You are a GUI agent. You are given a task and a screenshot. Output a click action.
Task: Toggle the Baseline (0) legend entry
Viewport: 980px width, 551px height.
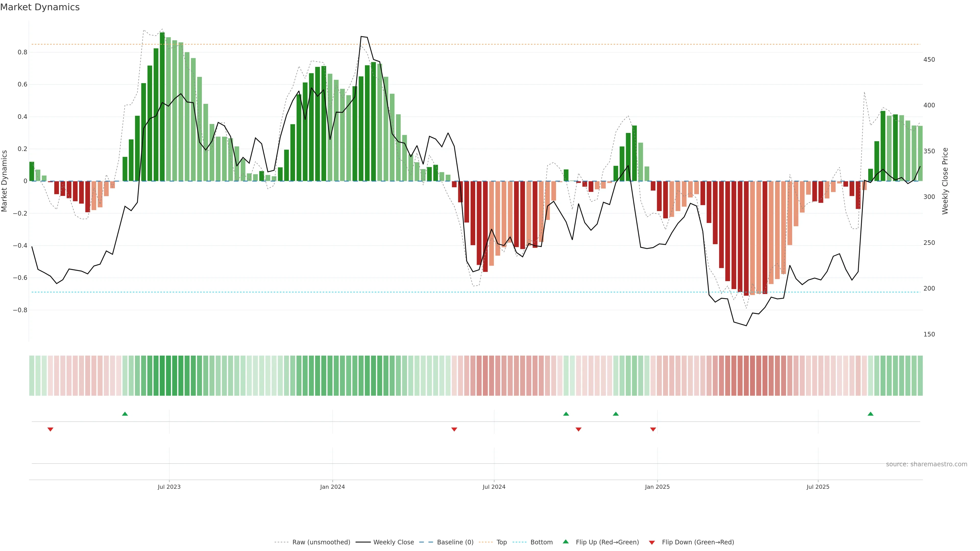pyautogui.click(x=455, y=542)
